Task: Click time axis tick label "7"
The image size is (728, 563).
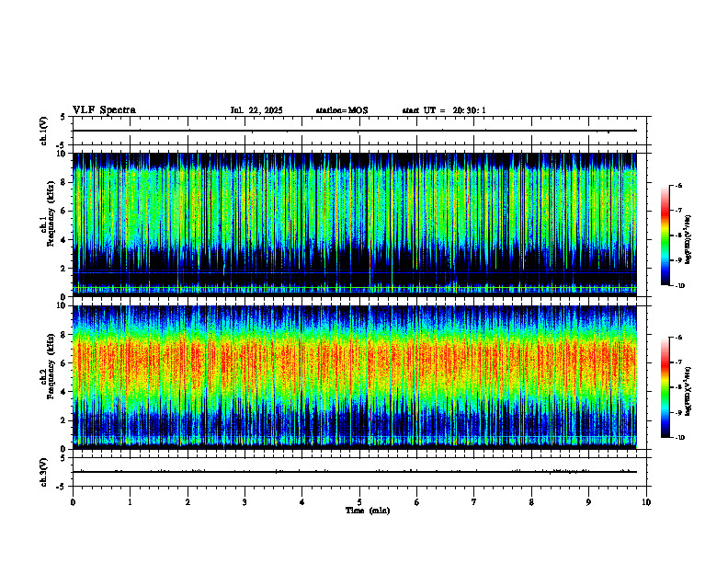Action: coord(474,502)
